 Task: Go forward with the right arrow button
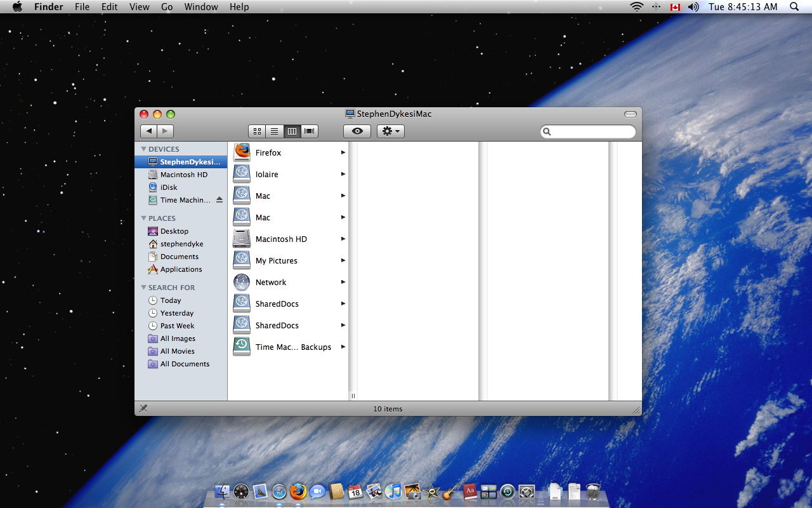[x=165, y=131]
